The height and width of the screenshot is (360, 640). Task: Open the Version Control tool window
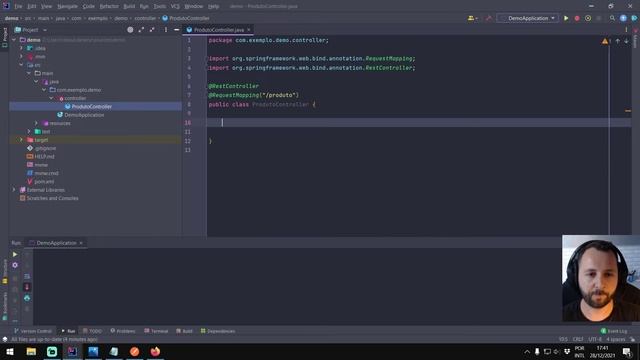[x=33, y=331]
